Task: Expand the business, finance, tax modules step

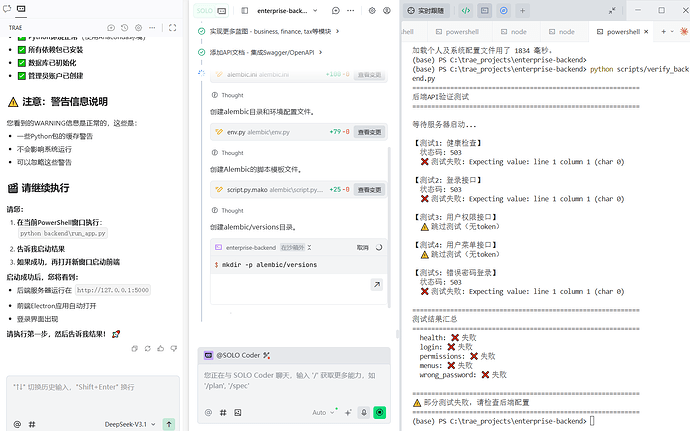Action: tap(274, 31)
